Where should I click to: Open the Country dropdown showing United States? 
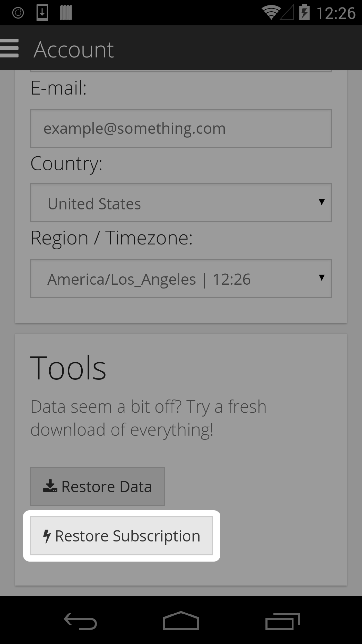click(181, 203)
